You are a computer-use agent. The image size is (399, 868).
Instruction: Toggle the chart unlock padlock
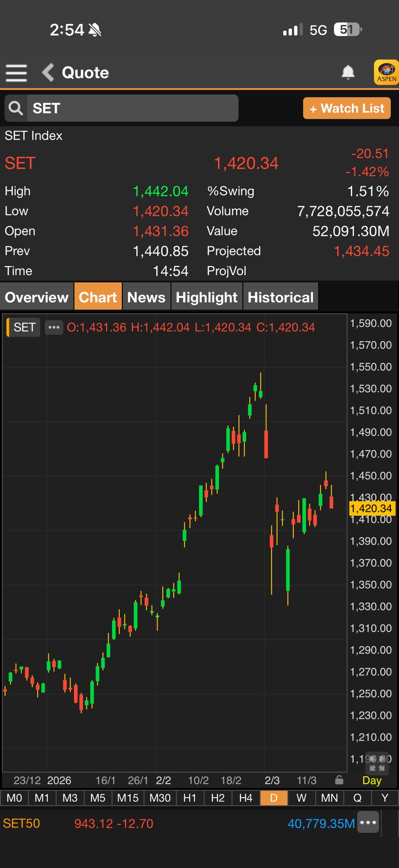click(x=339, y=780)
